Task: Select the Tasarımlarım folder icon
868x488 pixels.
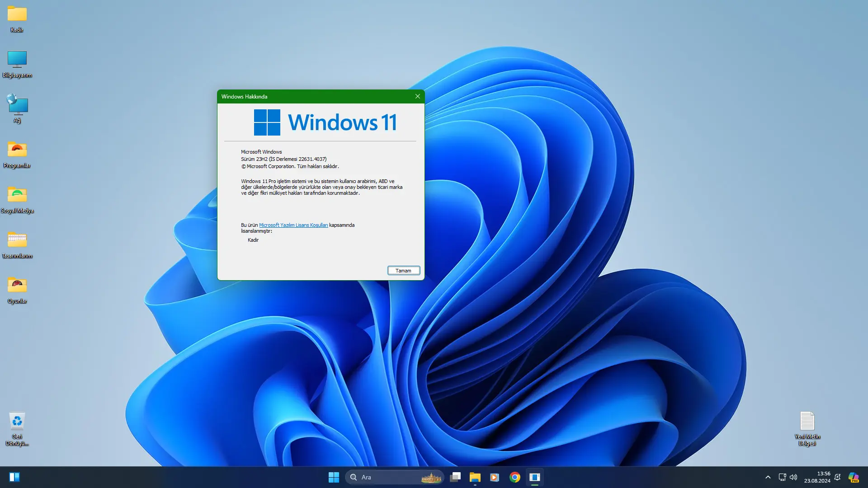Action: coord(17,245)
